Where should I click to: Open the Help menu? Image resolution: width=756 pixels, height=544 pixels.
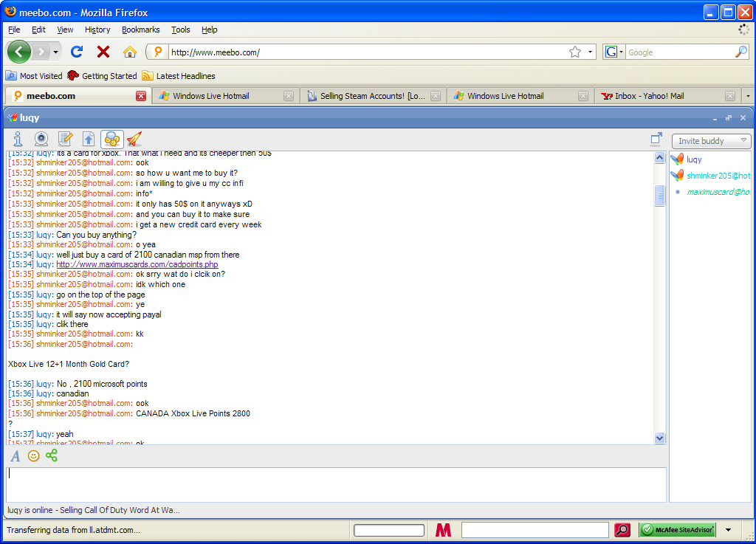(209, 30)
